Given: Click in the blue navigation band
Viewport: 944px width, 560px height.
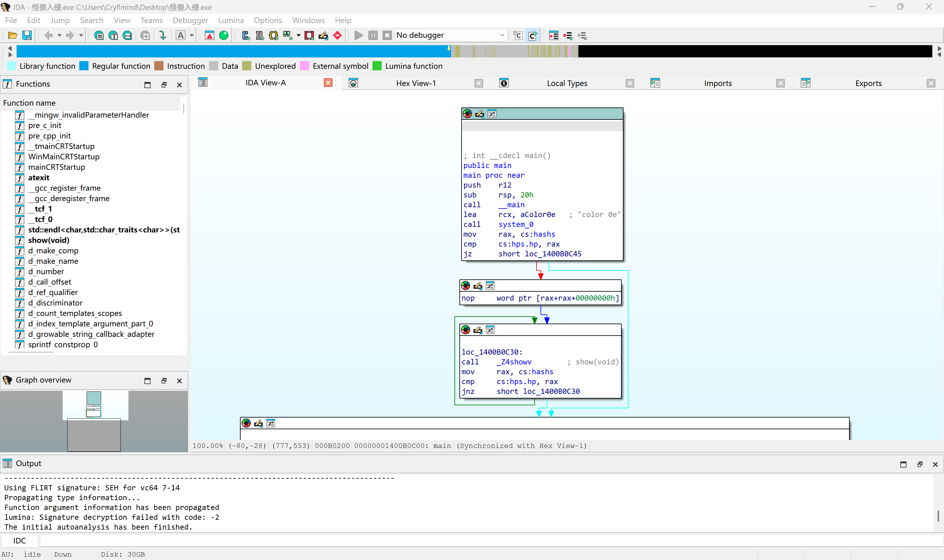Looking at the screenshot, I should [x=226, y=51].
